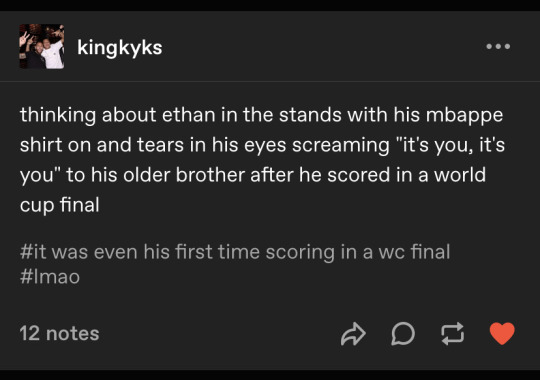
Task: View the 12 notes on this post
Action: point(59,333)
